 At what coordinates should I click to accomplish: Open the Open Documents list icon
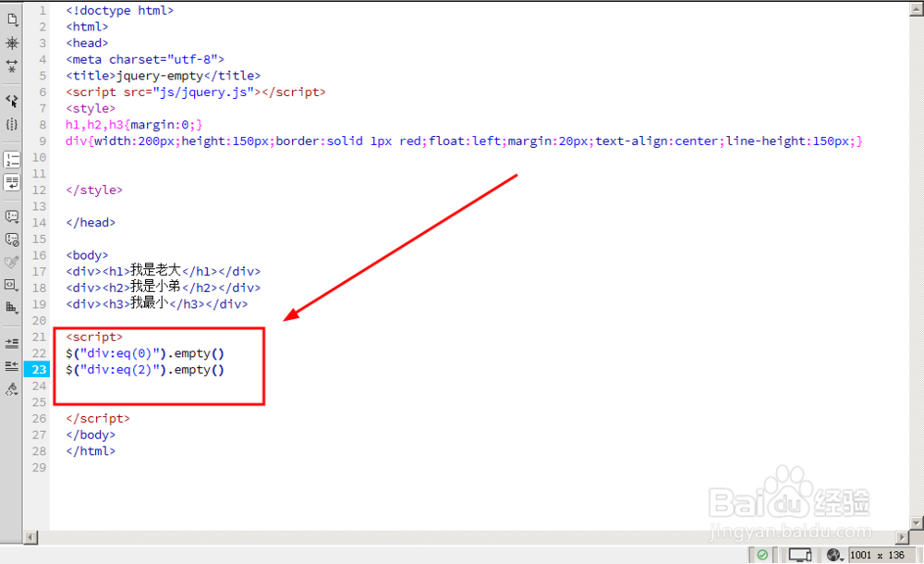12,20
